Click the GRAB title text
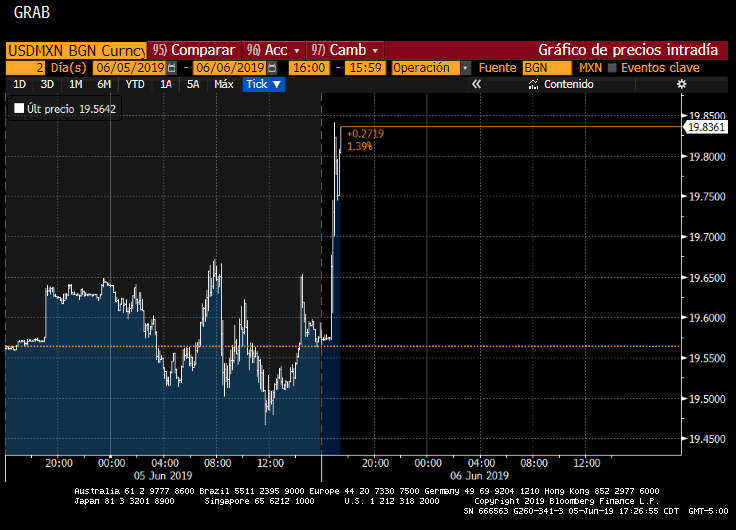 point(32,12)
